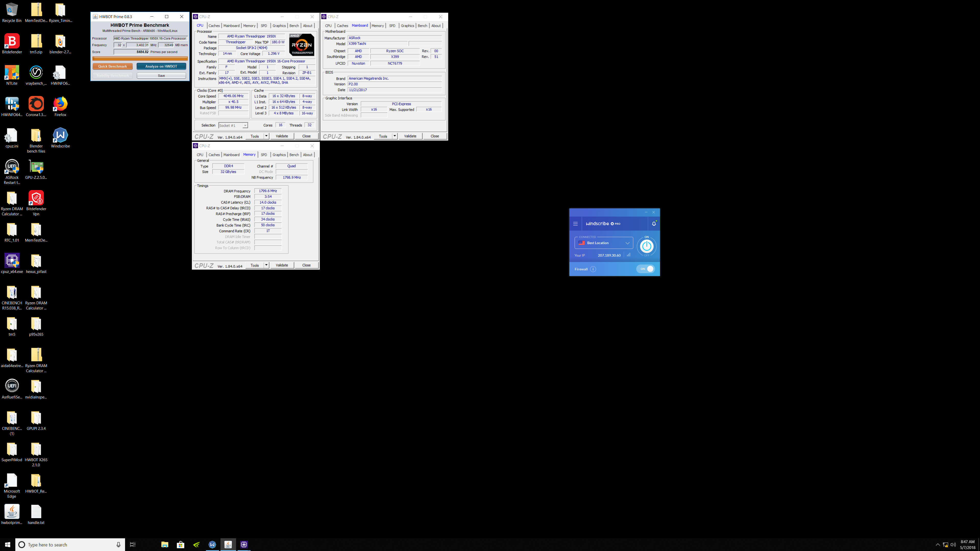Open Windscribe hamburger menu
Image resolution: width=980 pixels, height=551 pixels.
[575, 224]
